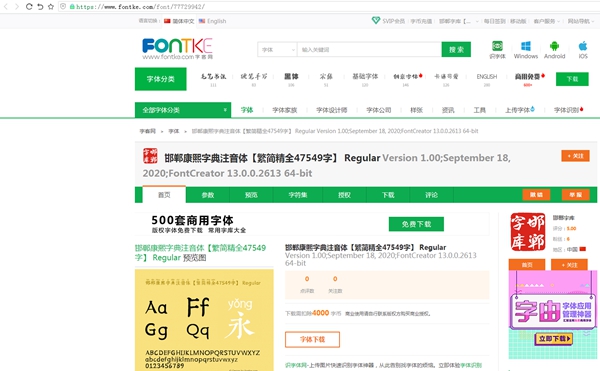The width and height of the screenshot is (600, 371).
Task: Open the search category dropdown
Action: [x=277, y=50]
